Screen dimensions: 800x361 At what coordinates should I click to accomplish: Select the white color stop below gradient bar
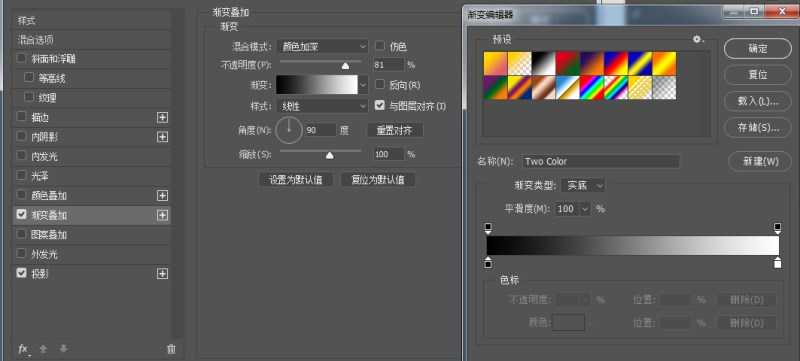[778, 263]
